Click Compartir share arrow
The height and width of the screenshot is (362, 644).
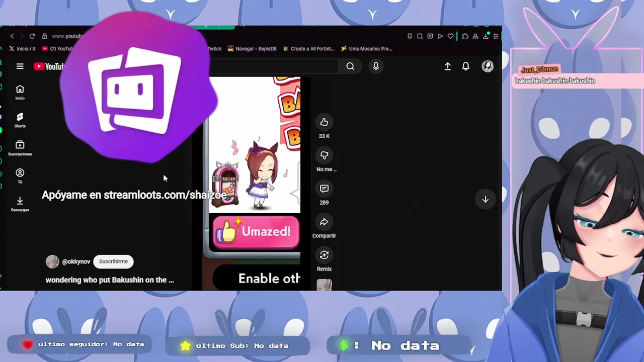pos(324,222)
